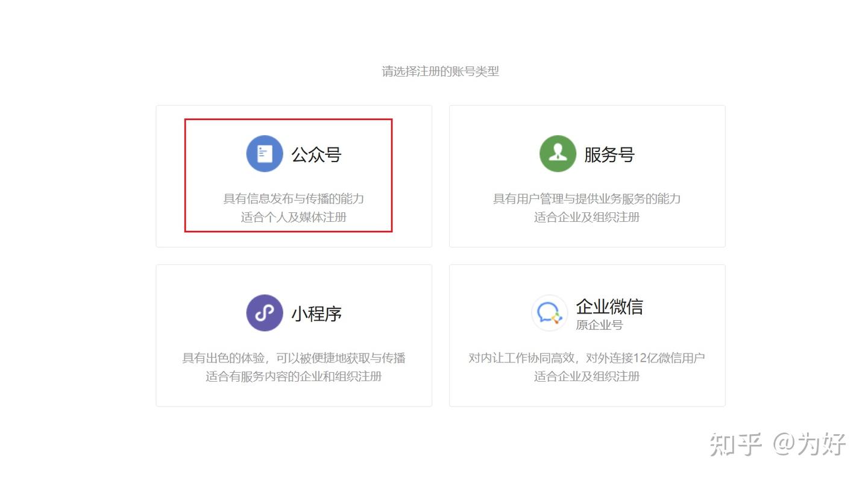The height and width of the screenshot is (480, 868).
Task: Click the text 适合个人及媒体注册
Action: 294,217
